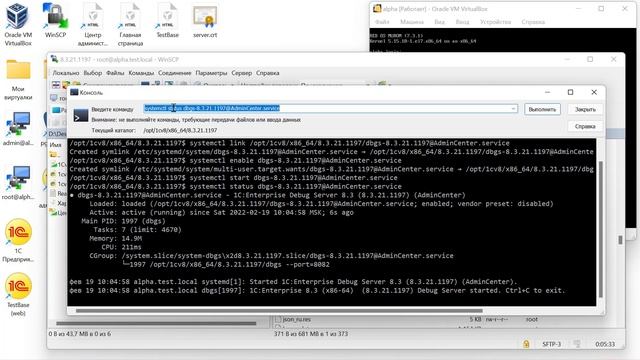This screenshot has width=640, height=360.
Task: Open the TestBase HTML desktop shortcut
Action: click(x=167, y=21)
